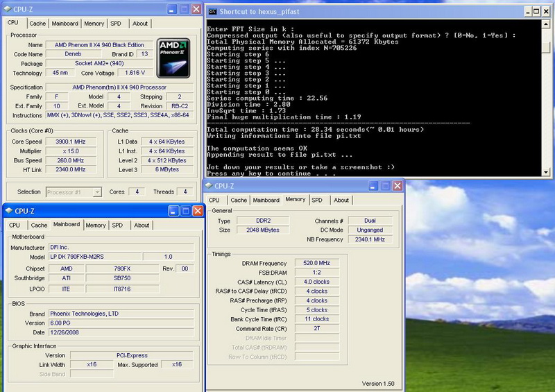Click the Bus Speed value 260.0 MHz
555x392 pixels.
tap(71, 160)
